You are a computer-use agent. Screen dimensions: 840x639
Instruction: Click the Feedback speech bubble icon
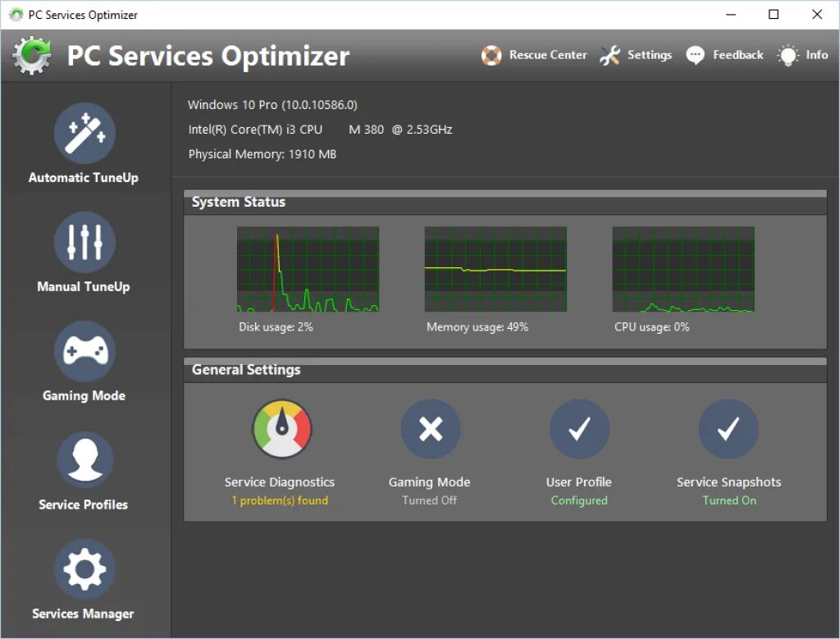(x=696, y=55)
